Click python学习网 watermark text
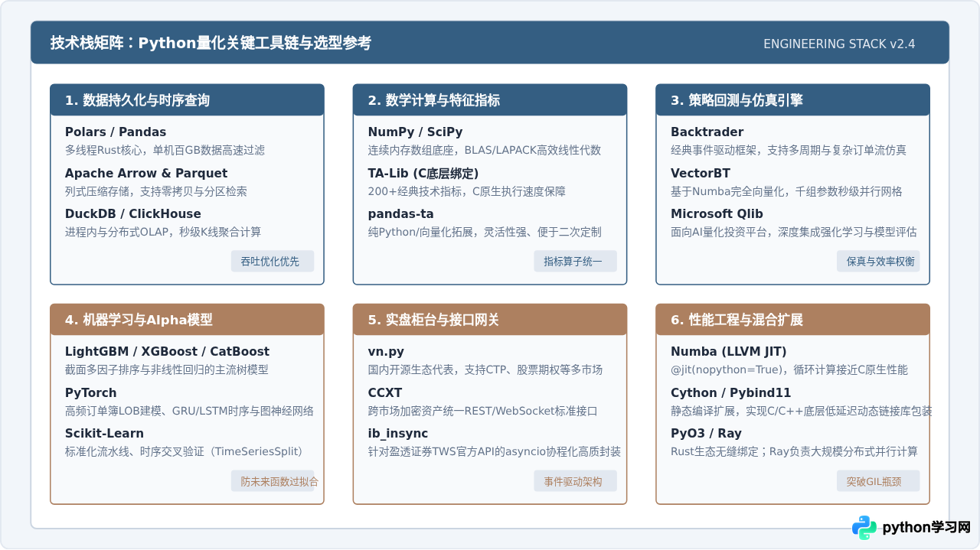This screenshot has width=980, height=550. point(926,528)
